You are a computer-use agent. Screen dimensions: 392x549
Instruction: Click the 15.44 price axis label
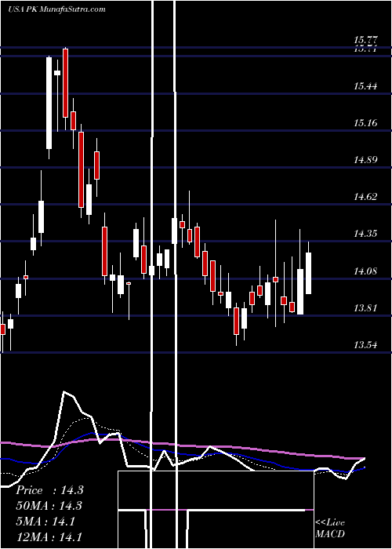tap(366, 85)
